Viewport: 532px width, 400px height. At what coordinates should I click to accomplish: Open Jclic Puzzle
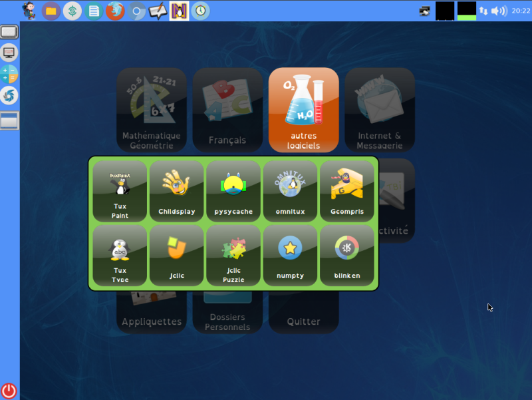233,256
